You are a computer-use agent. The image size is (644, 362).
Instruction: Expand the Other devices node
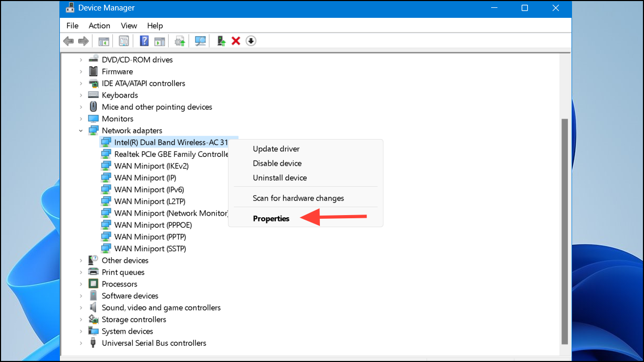coord(81,260)
